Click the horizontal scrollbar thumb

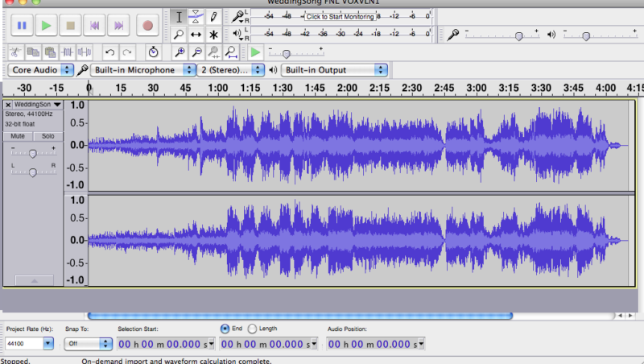(300, 316)
